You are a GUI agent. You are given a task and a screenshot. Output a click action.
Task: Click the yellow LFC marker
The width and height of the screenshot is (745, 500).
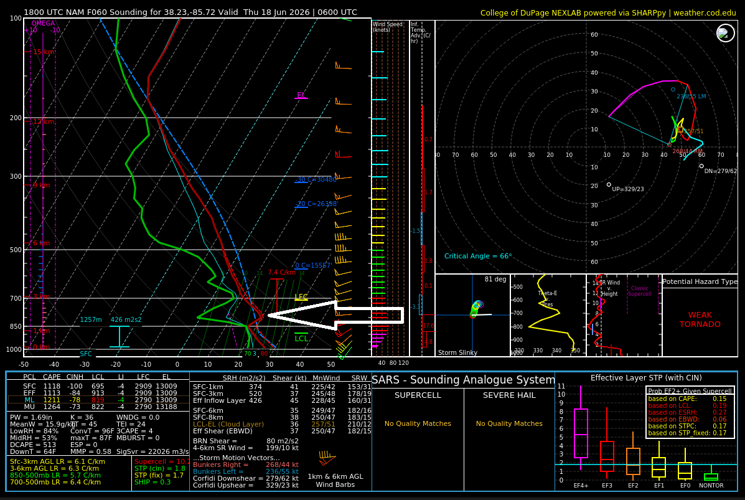pos(301,297)
